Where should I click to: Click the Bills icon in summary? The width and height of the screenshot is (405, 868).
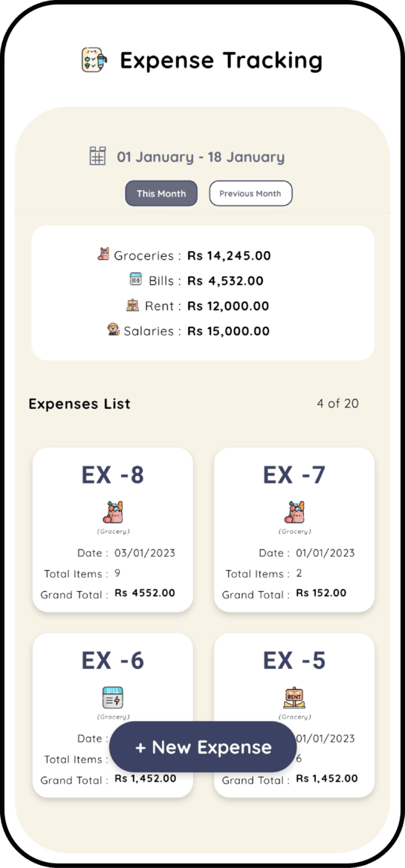coord(136,279)
